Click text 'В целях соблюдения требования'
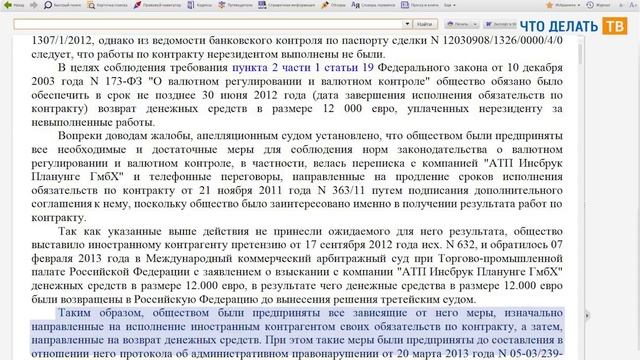The height and width of the screenshot is (360, 640). click(x=143, y=67)
